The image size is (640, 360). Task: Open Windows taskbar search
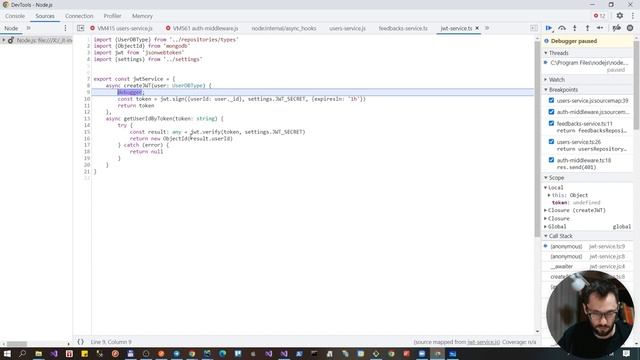22,353
